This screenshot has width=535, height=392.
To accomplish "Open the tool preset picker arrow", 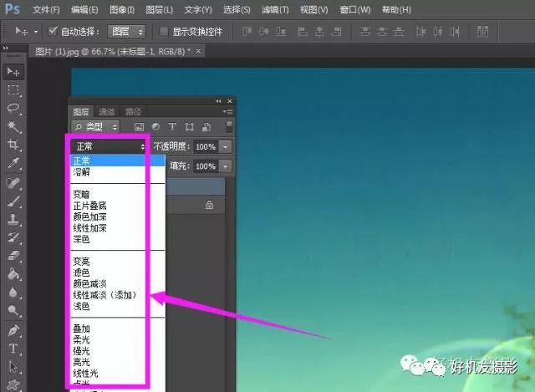I will 36,32.
